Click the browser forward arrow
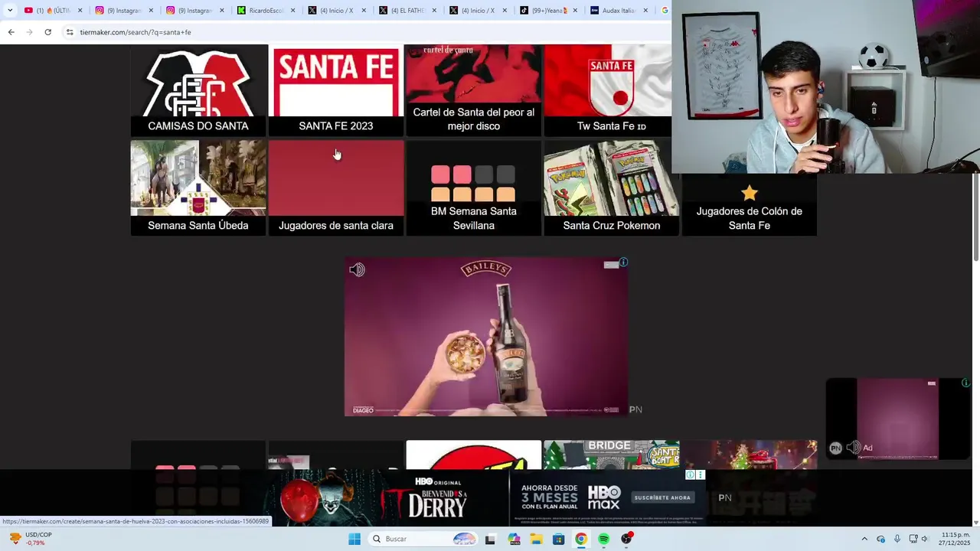Screen dimensions: 980x551 29,32
